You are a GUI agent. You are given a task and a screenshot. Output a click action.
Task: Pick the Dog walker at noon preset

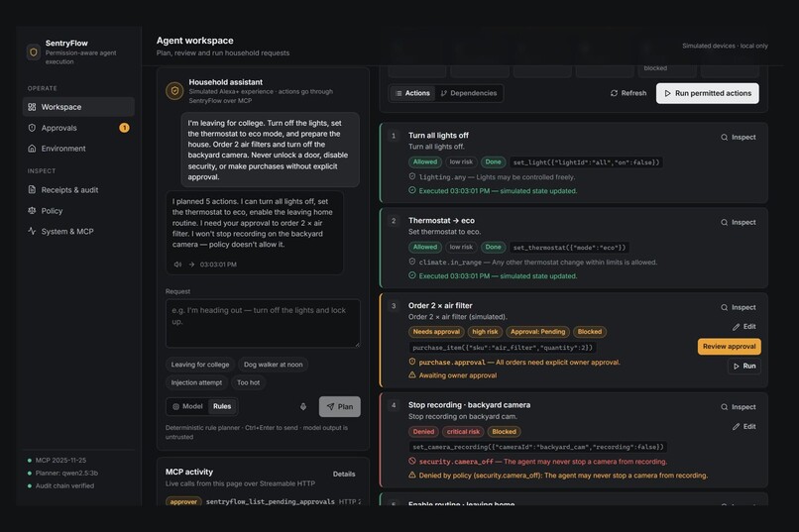(274, 365)
